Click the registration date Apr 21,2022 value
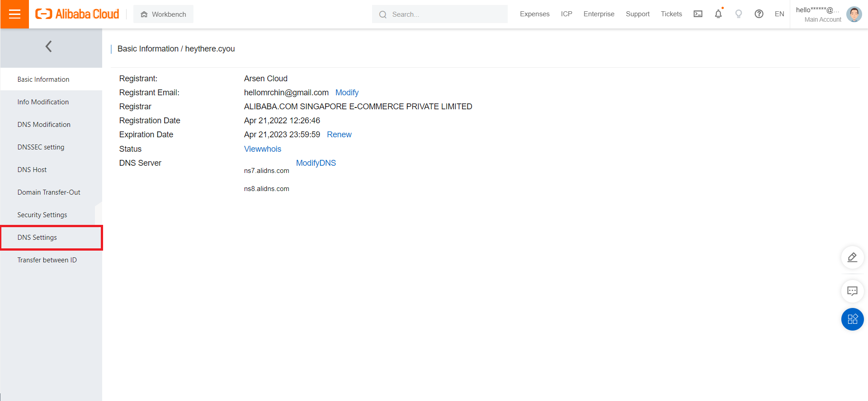The image size is (868, 401). [x=282, y=121]
